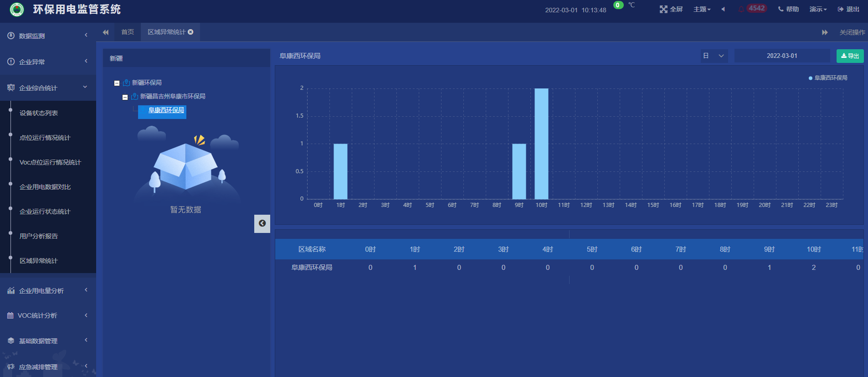Click the system logo icon
Image resolution: width=868 pixels, height=377 pixels.
[x=17, y=9]
